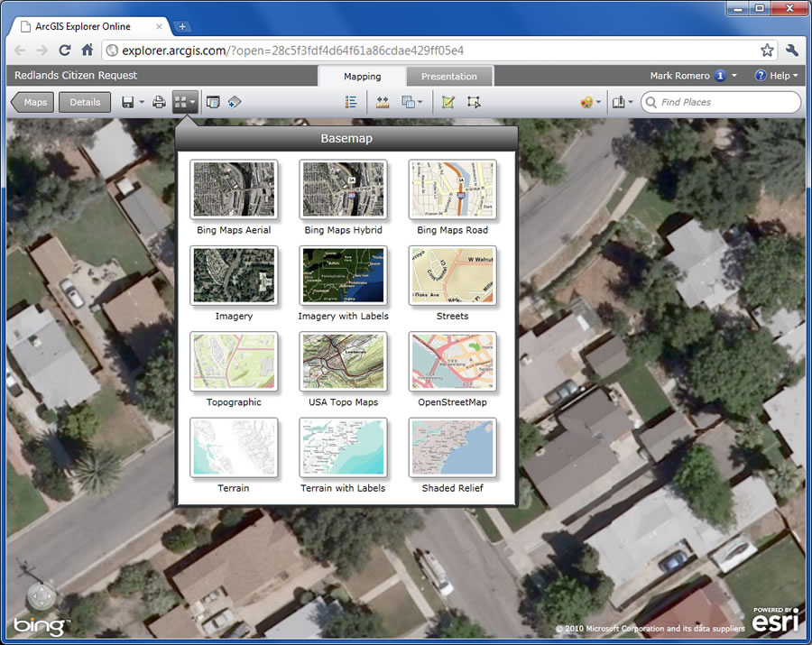This screenshot has height=645, width=812.
Task: Click the Basemap dropdown arrow
Action: (x=193, y=102)
